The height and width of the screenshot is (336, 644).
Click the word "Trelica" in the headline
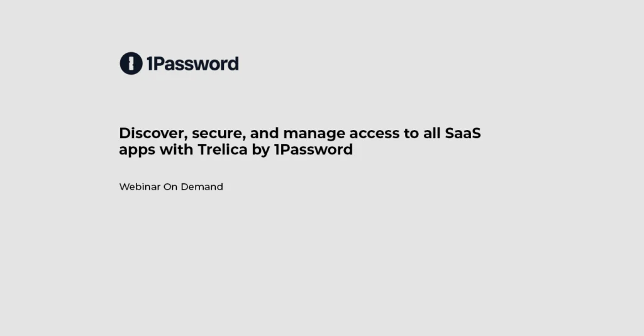(225, 150)
